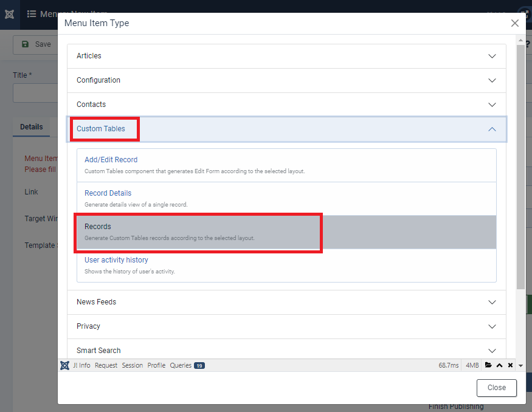Choose the Record Details menu type
The width and height of the screenshot is (532, 412).
(x=108, y=193)
